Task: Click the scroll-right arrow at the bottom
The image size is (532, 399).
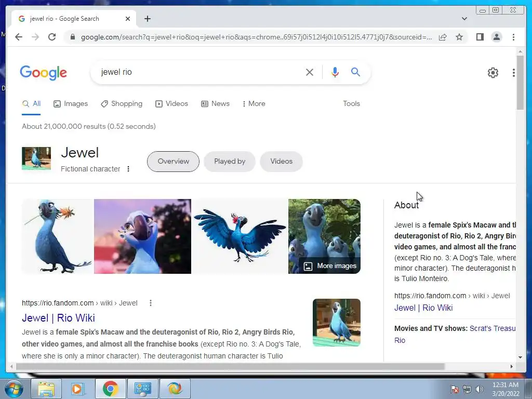Action: click(x=512, y=366)
